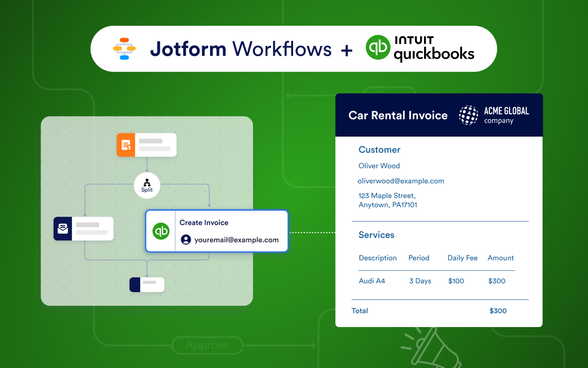Click the faint 'Approve' background label

coord(208,345)
